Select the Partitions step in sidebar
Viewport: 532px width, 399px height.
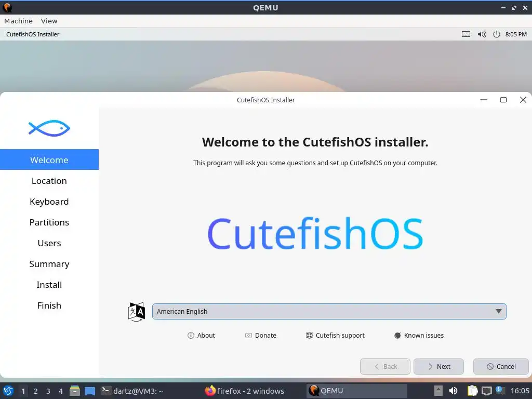point(49,222)
